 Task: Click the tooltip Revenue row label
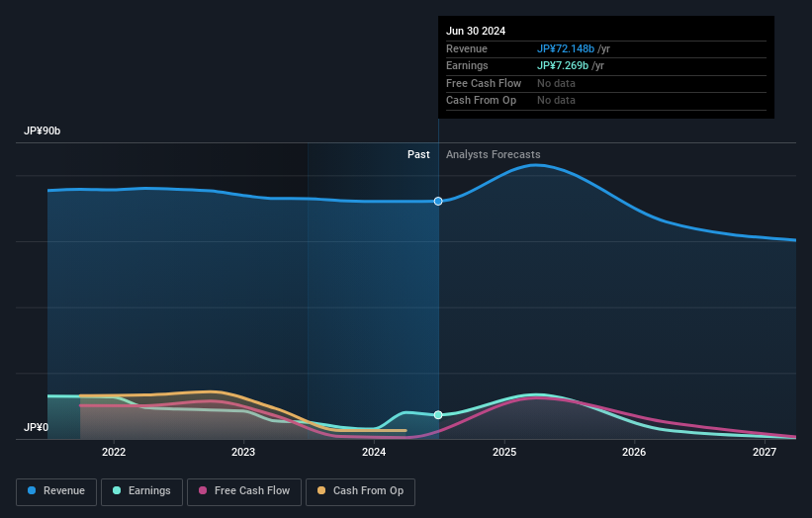467,48
